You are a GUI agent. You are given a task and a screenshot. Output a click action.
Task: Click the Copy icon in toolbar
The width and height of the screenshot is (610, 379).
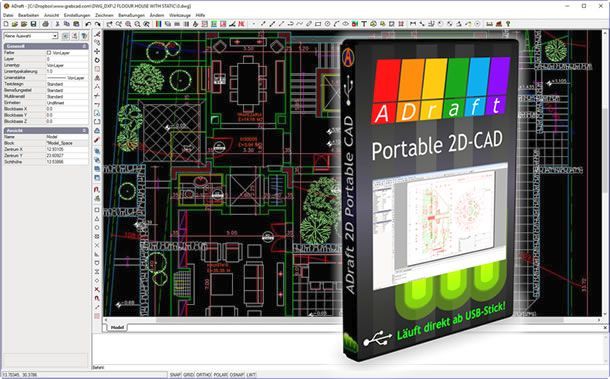67,24
